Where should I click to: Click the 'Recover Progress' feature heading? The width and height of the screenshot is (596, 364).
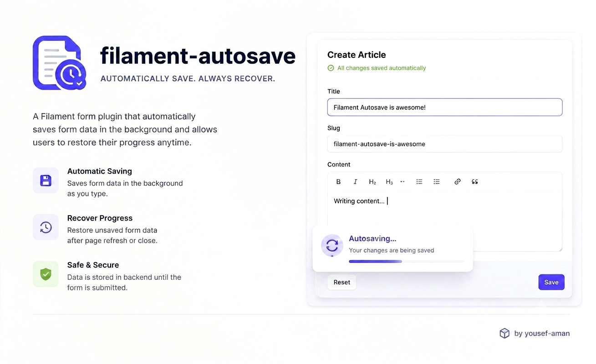[x=100, y=218]
